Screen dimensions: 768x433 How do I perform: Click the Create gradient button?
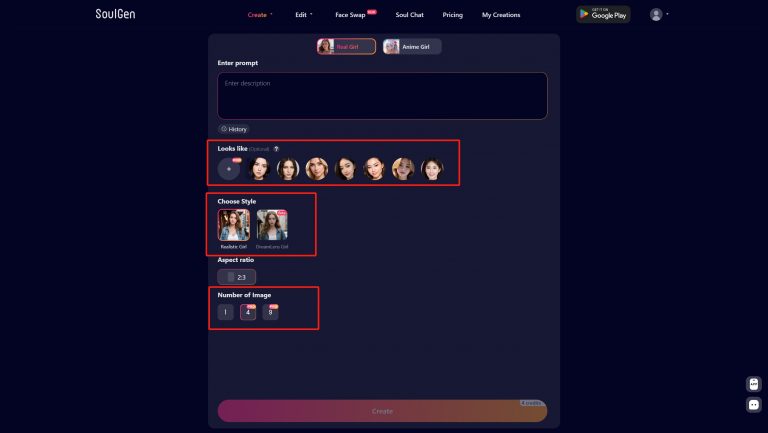[x=382, y=411]
